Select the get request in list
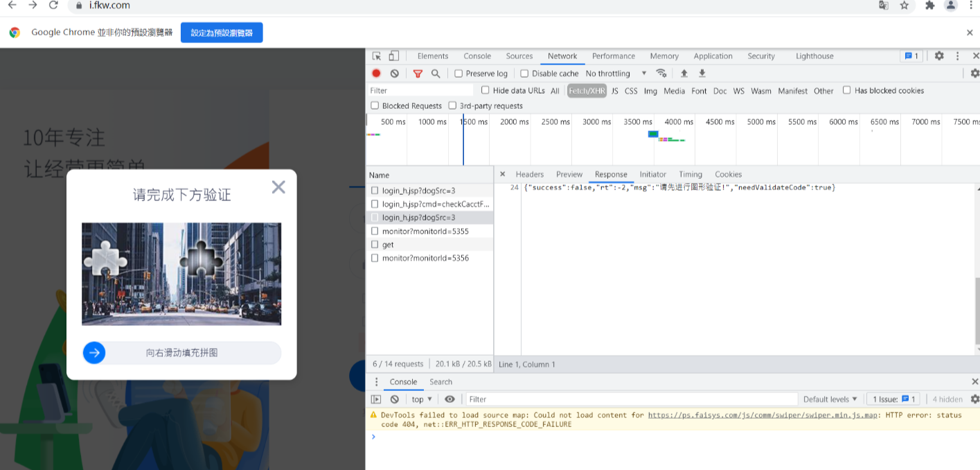980x470 pixels. click(388, 245)
